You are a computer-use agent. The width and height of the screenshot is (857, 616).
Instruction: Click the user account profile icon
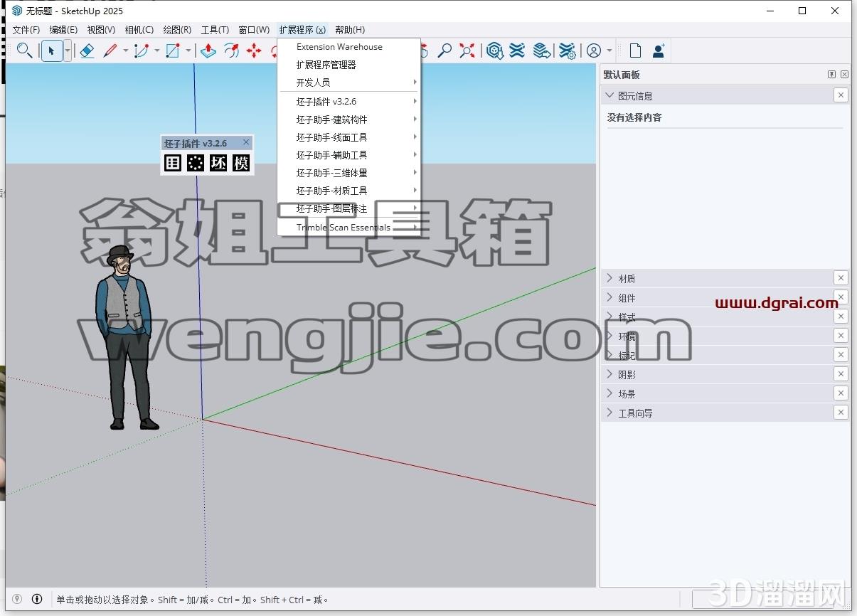[594, 51]
